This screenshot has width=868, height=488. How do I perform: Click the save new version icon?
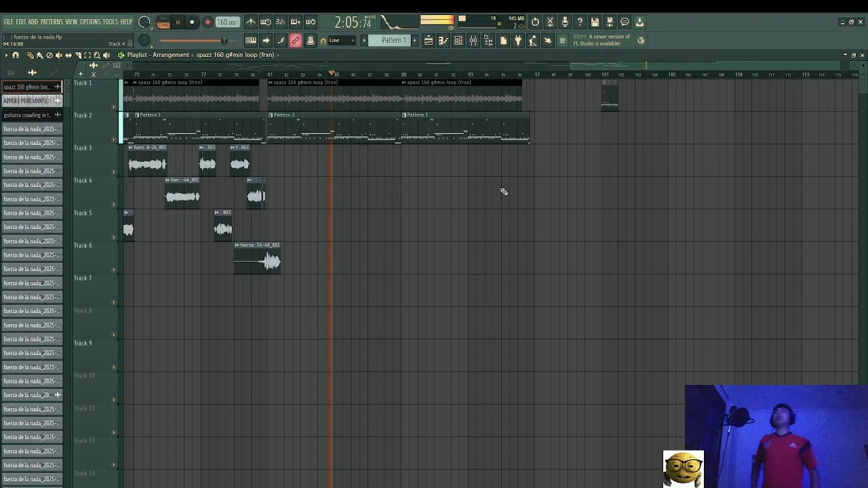coord(610,22)
